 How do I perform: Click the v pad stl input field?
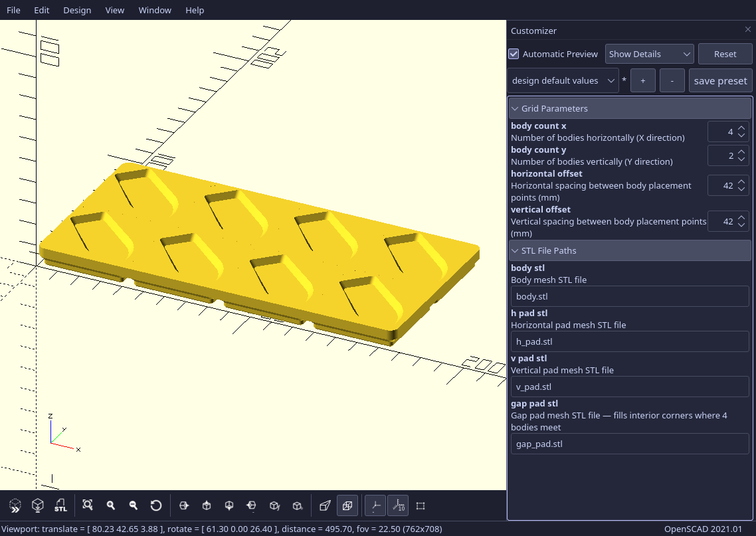(x=630, y=387)
